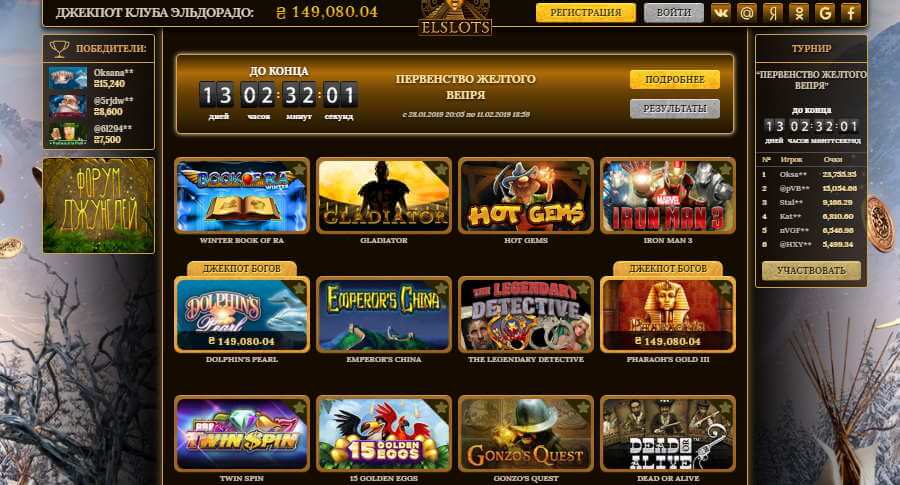Click the Odnoklassniki login icon
The width and height of the screenshot is (900, 485).
pyautogui.click(x=798, y=12)
